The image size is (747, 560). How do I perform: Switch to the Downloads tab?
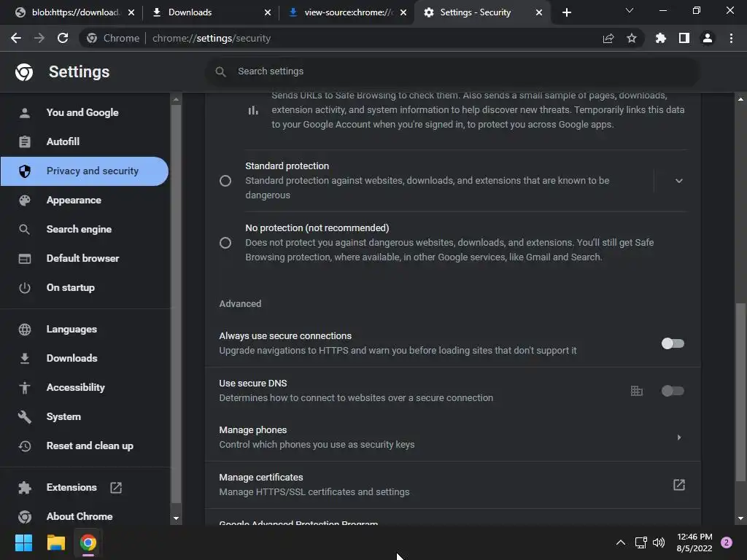(x=209, y=12)
